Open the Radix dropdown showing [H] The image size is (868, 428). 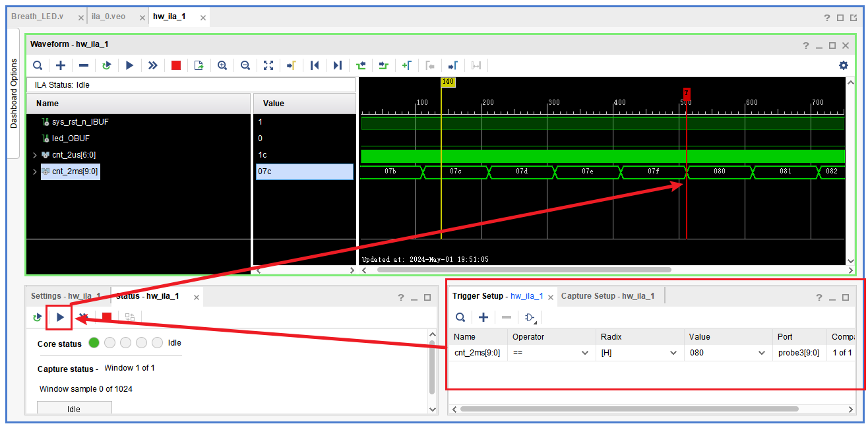pyautogui.click(x=638, y=353)
